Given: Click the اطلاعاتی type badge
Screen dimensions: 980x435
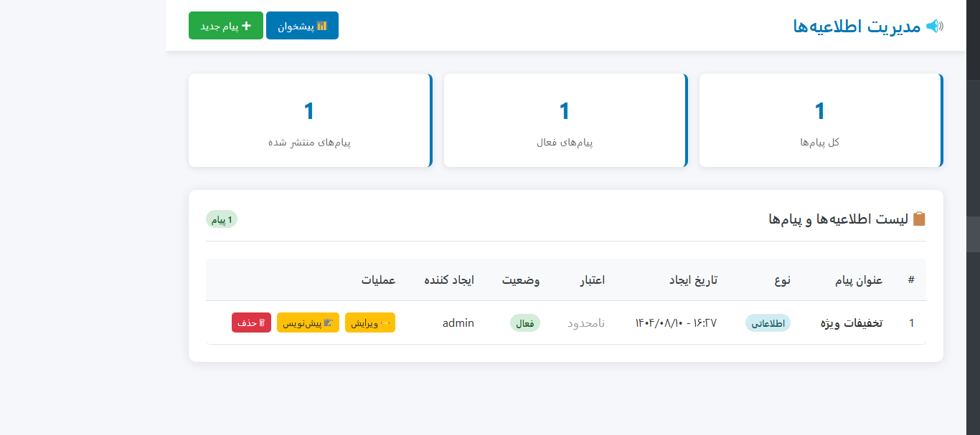Looking at the screenshot, I should point(768,322).
